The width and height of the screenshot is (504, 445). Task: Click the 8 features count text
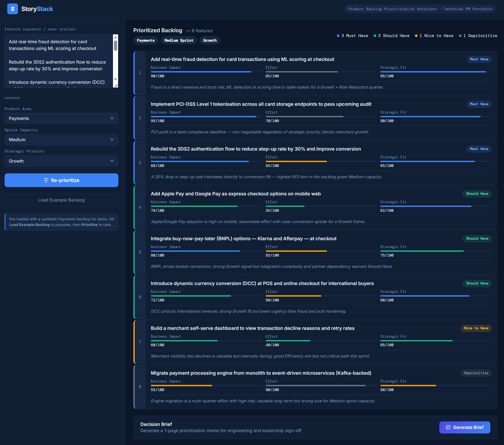click(x=199, y=31)
